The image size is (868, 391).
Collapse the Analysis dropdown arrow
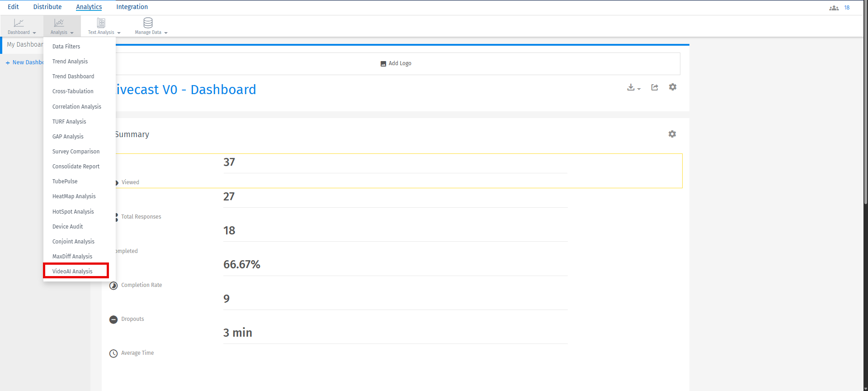pyautogui.click(x=72, y=33)
